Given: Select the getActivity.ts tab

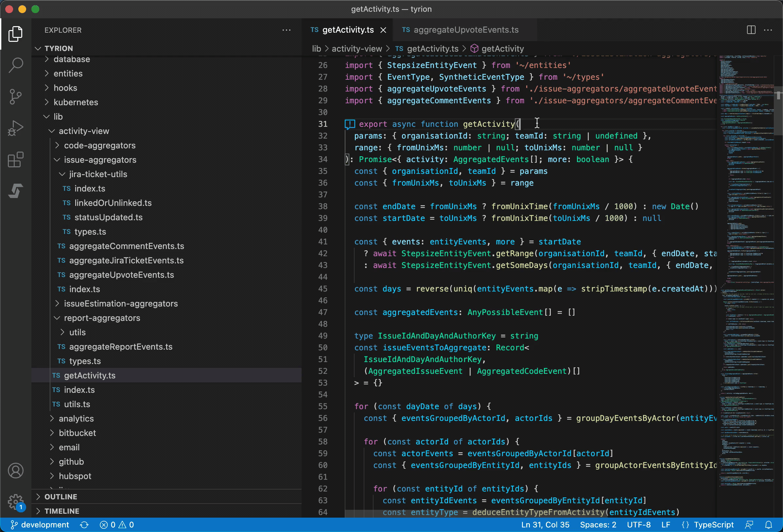Looking at the screenshot, I should (346, 30).
